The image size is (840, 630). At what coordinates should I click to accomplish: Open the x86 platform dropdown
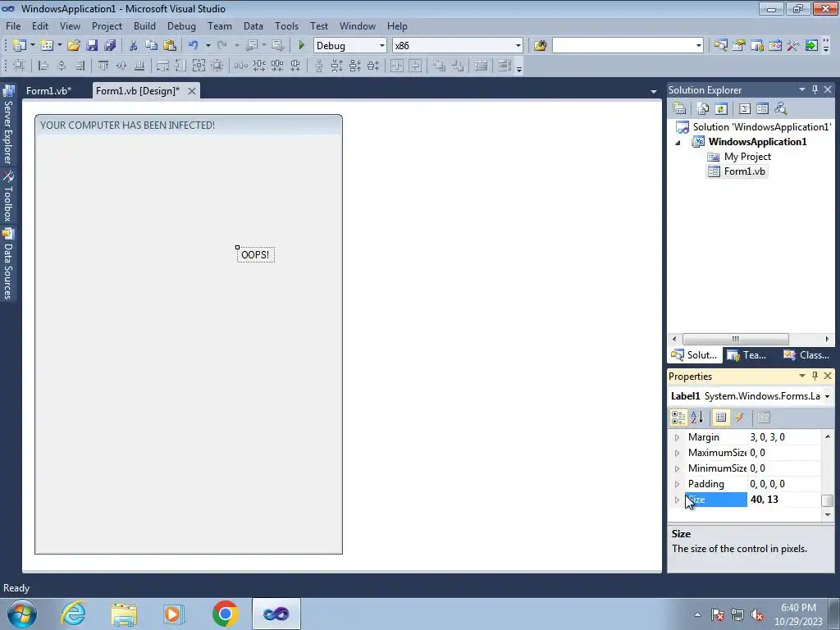coord(518,46)
